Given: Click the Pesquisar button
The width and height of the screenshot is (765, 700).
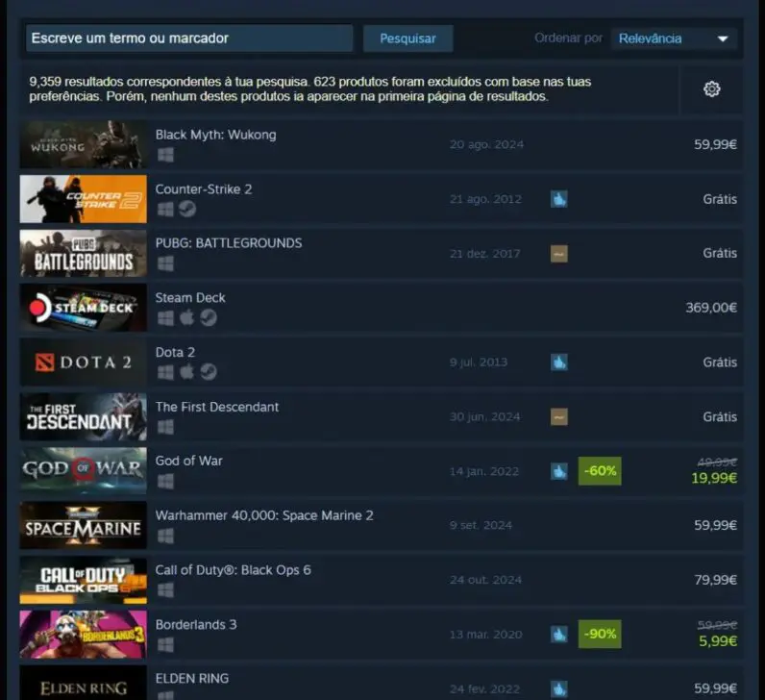Looking at the screenshot, I should tap(407, 38).
